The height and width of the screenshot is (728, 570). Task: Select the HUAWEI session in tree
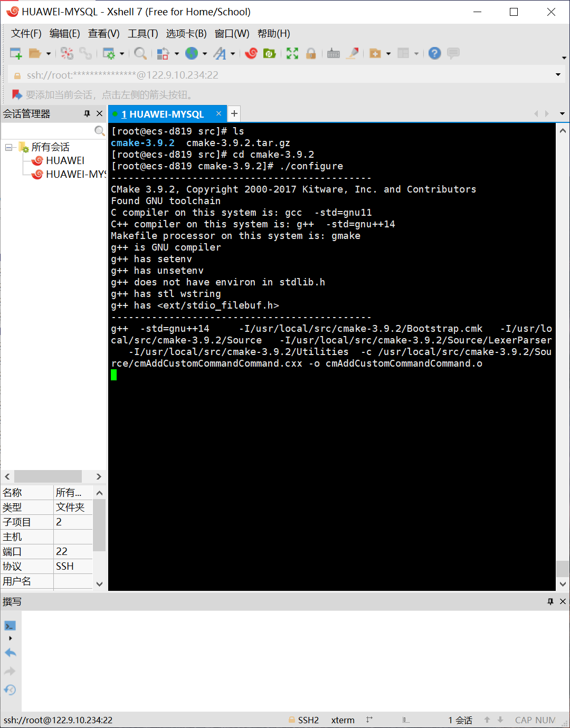point(65,160)
